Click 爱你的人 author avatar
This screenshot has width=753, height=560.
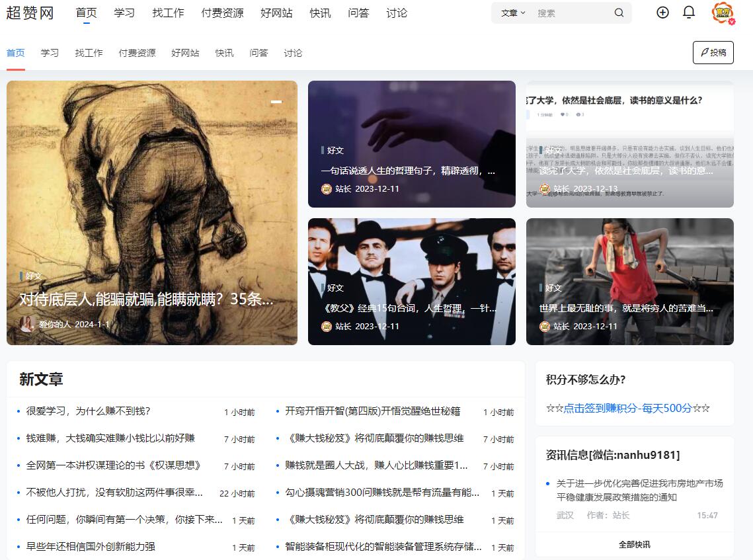pyautogui.click(x=27, y=324)
